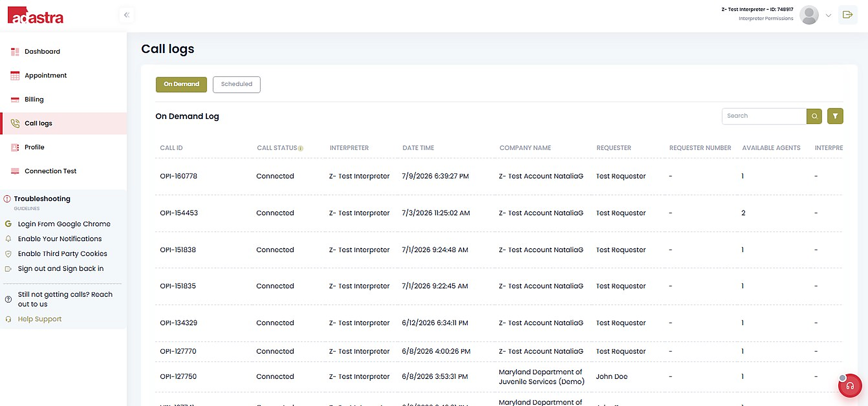Click Z- Test Interpreter ID header text

(757, 9)
